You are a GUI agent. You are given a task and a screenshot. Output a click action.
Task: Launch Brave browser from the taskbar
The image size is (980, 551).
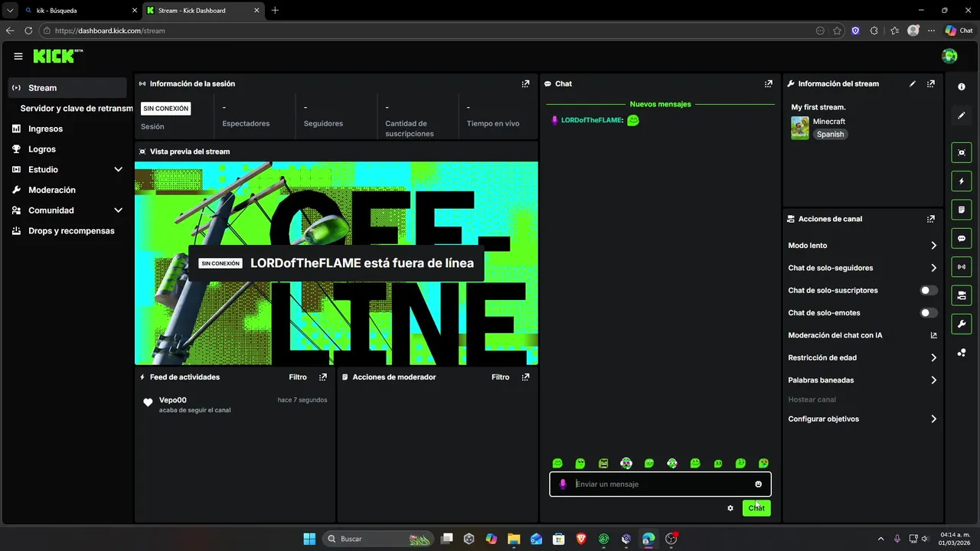(581, 539)
